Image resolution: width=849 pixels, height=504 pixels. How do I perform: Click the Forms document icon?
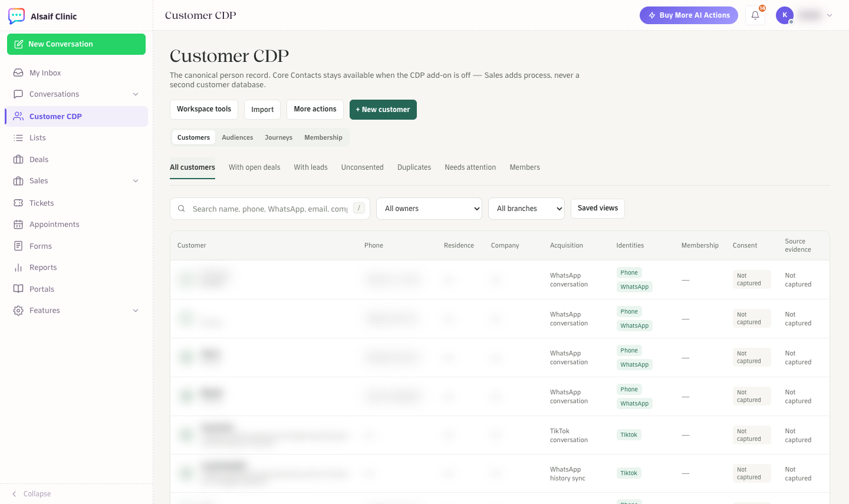(x=18, y=246)
